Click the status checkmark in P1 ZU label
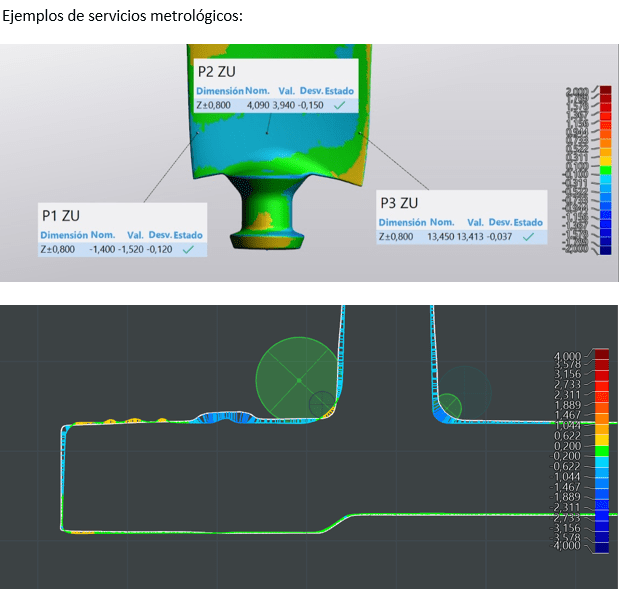The image size is (631, 597). click(188, 249)
